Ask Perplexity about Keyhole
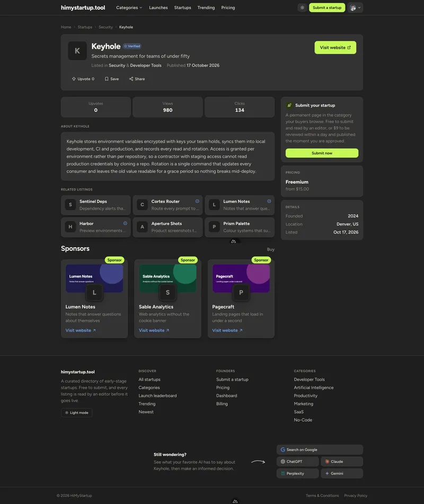The height and width of the screenshot is (504, 424). pos(297,473)
